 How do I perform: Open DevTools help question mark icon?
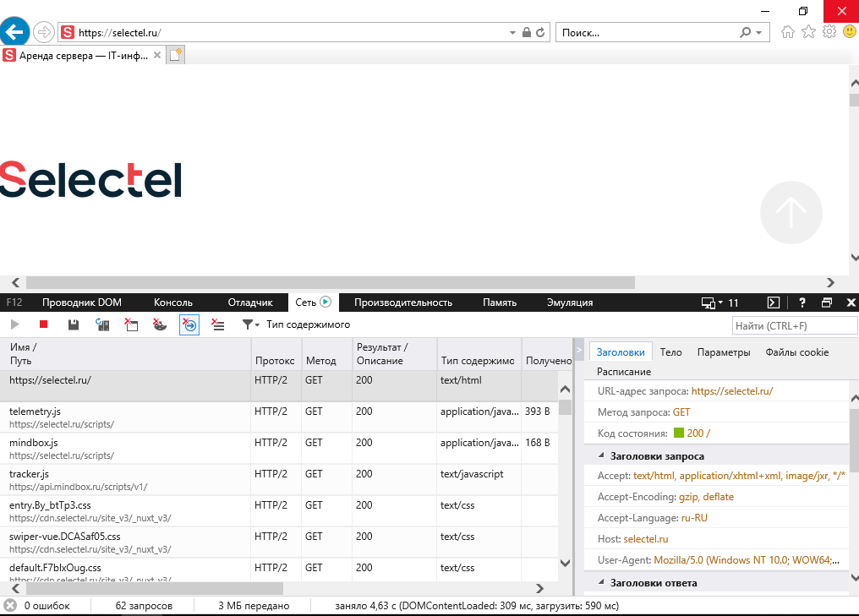pos(802,303)
